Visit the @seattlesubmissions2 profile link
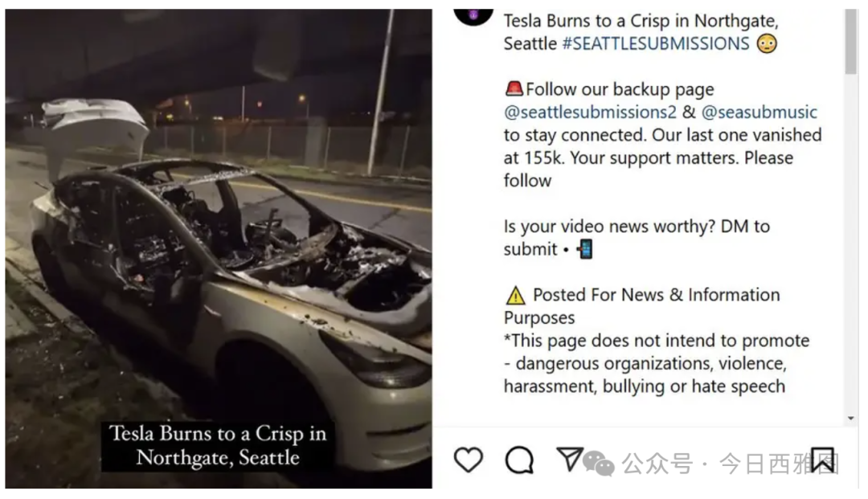 (x=590, y=112)
